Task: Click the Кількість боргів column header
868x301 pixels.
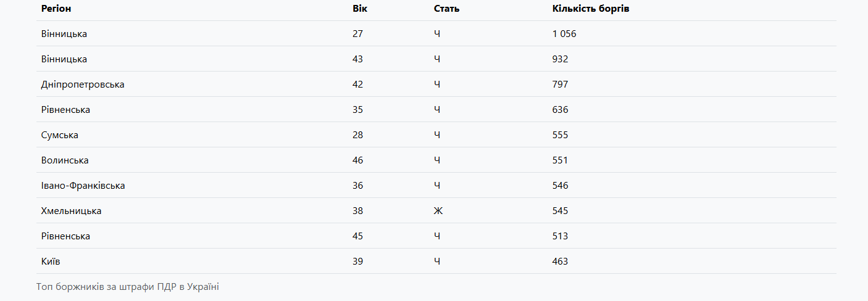Action: pyautogui.click(x=591, y=9)
